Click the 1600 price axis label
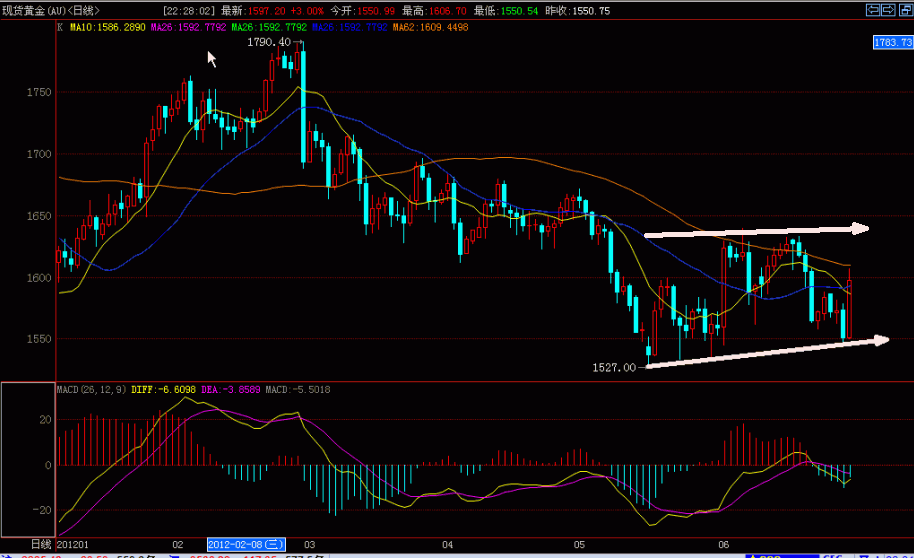This screenshot has height=558, width=914. (x=38, y=278)
